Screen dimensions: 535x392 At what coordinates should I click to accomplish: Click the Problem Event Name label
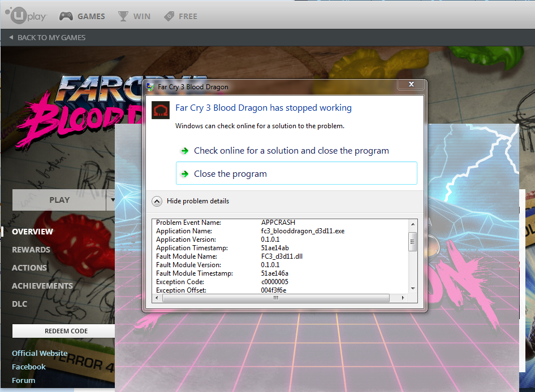[189, 222]
